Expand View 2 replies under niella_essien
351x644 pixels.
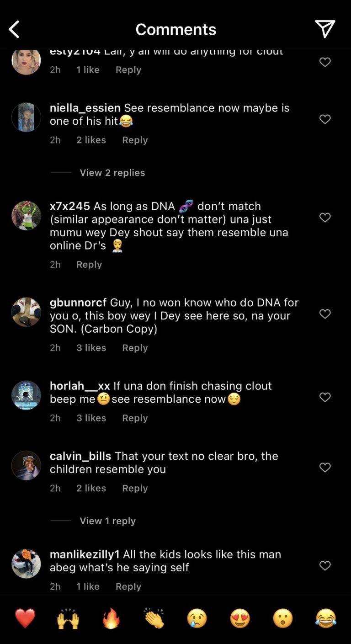112,173
